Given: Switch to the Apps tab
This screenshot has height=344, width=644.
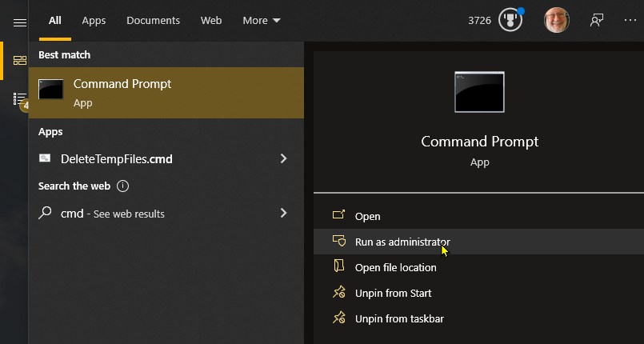Looking at the screenshot, I should 94,21.
